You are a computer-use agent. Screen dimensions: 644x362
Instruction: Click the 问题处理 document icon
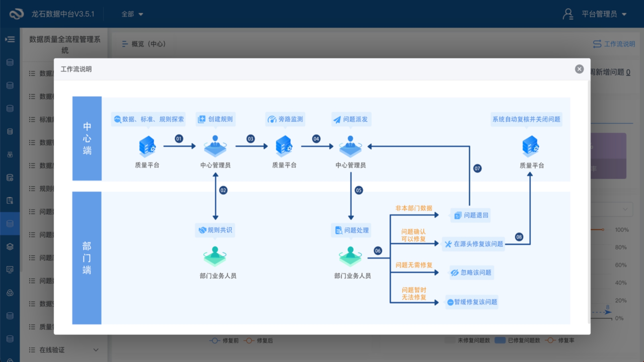coord(339,230)
